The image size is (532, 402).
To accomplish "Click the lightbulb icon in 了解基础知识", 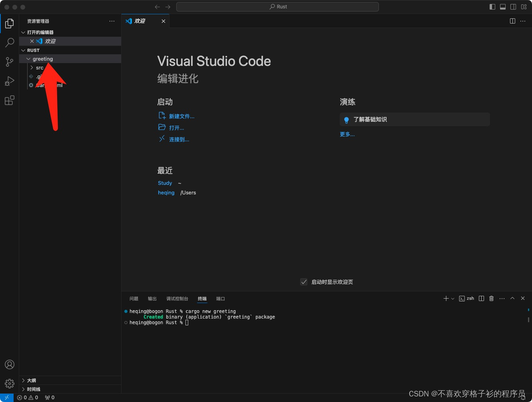I will pos(347,120).
